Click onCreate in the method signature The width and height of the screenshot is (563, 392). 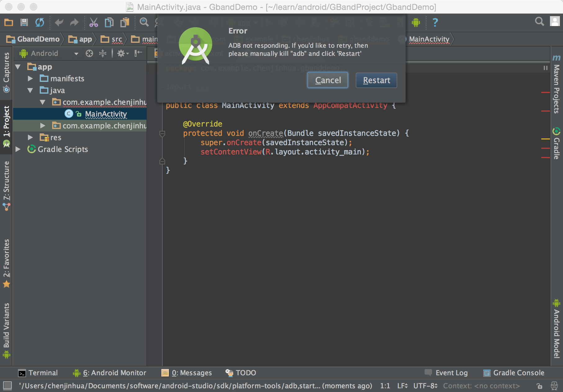266,133
